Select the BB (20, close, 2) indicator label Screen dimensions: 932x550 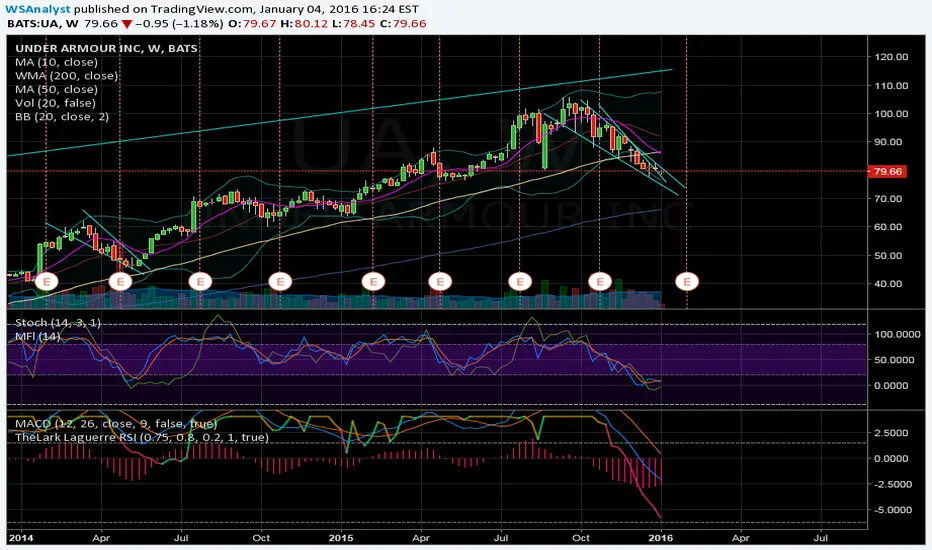pyautogui.click(x=62, y=117)
